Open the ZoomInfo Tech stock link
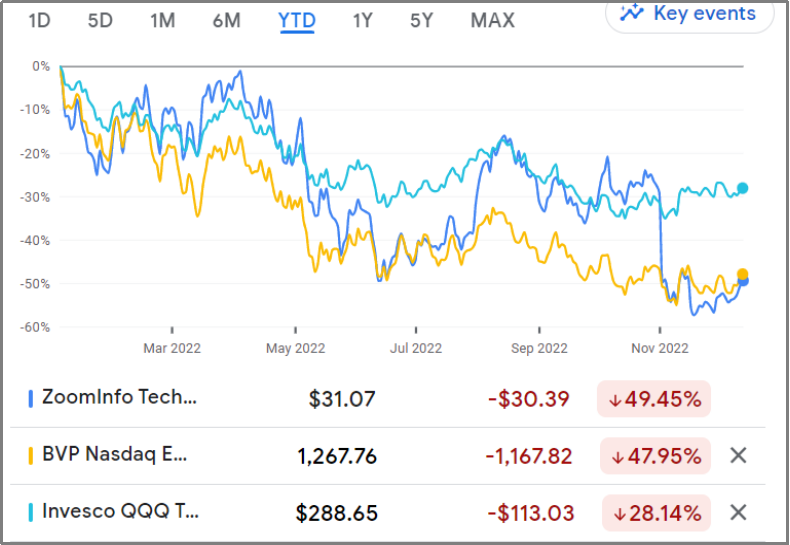790x545 pixels. coord(120,398)
